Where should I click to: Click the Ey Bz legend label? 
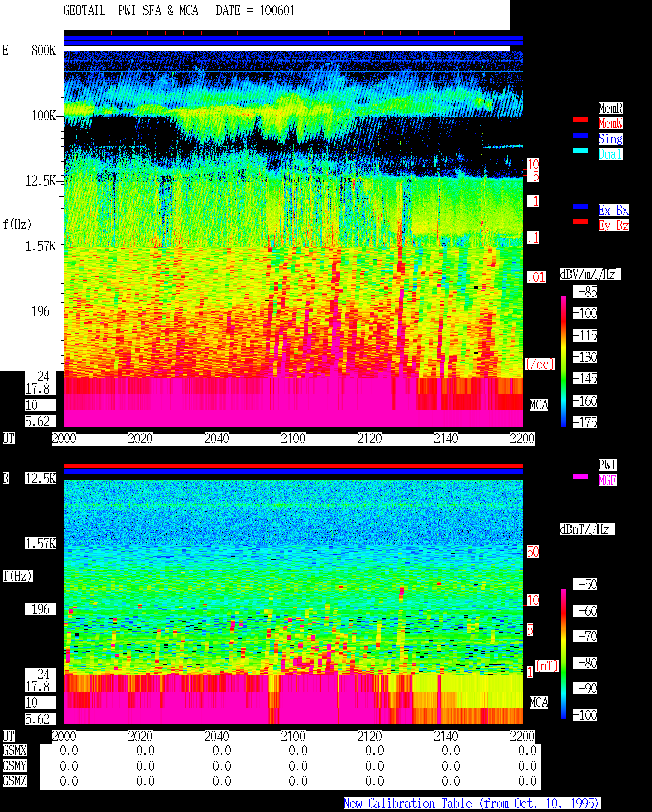[613, 225]
